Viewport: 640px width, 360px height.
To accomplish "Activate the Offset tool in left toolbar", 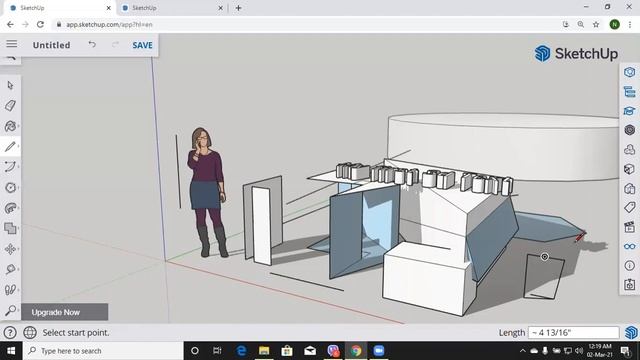I will 11,208.
